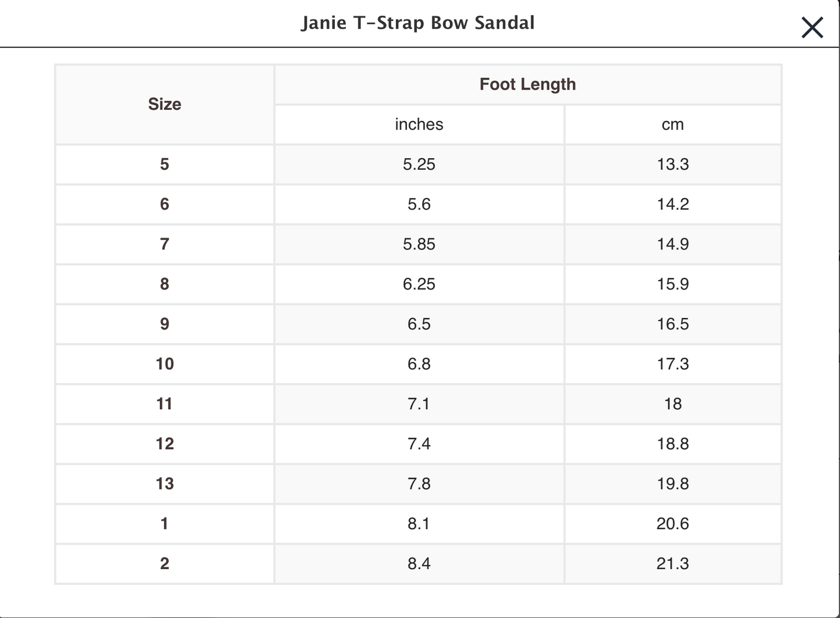Click the Janie T-Strap Bow Sandal title
Image resolution: width=840 pixels, height=618 pixels.
coord(418,23)
